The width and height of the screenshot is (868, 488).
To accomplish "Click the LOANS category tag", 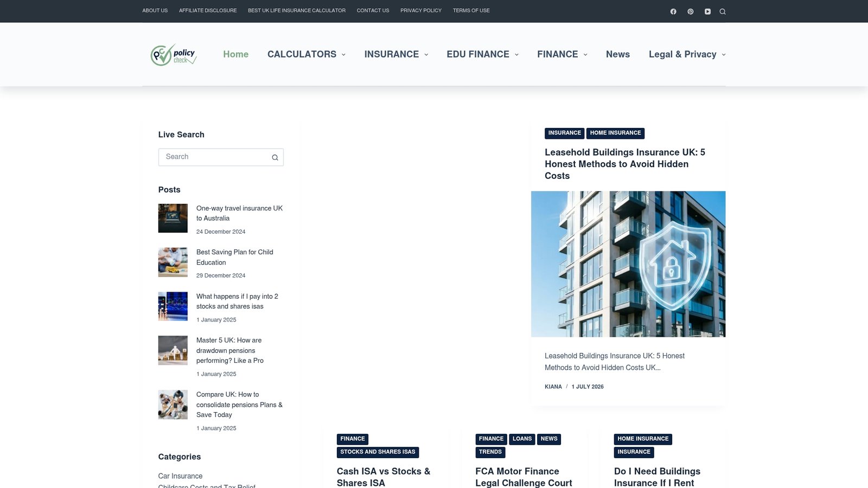I will pos(522,439).
